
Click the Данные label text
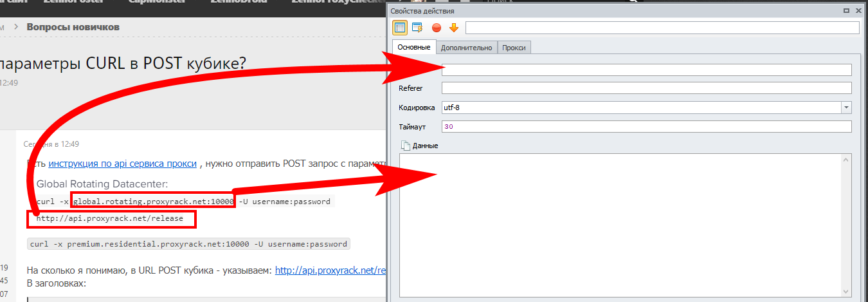[x=425, y=146]
